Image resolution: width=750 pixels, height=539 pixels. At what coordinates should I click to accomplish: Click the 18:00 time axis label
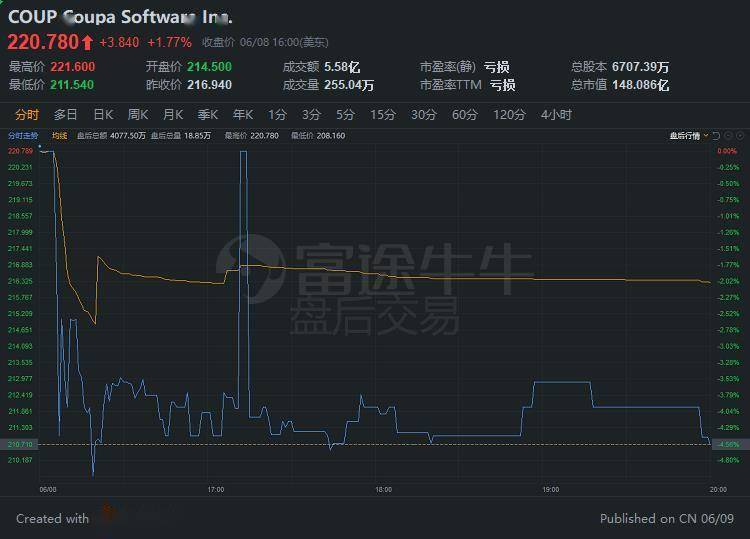coord(384,489)
